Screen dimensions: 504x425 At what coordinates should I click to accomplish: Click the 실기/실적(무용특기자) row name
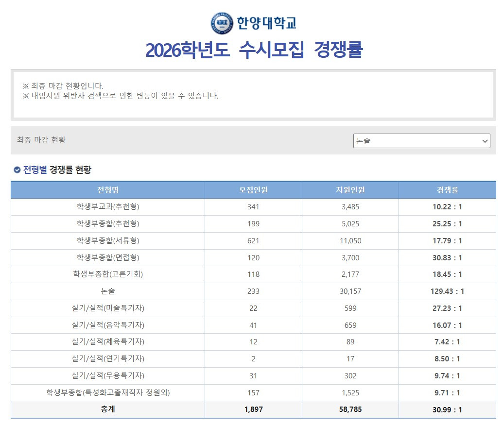tap(108, 376)
